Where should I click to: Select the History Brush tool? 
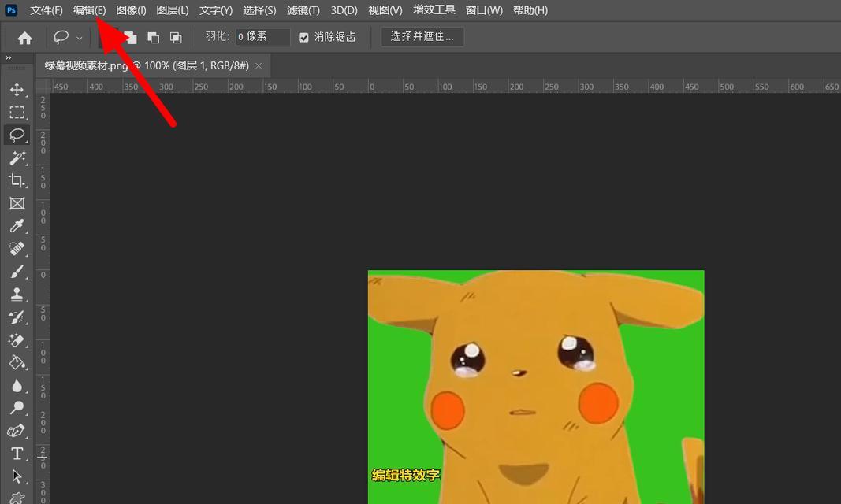[x=17, y=317]
